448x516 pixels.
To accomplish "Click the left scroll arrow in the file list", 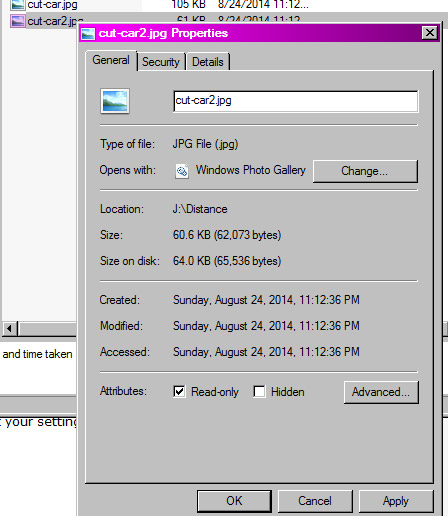I will click(10, 329).
